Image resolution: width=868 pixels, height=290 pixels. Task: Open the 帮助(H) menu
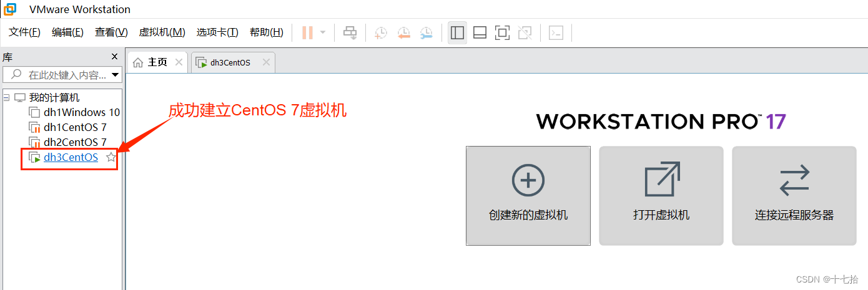coord(266,32)
